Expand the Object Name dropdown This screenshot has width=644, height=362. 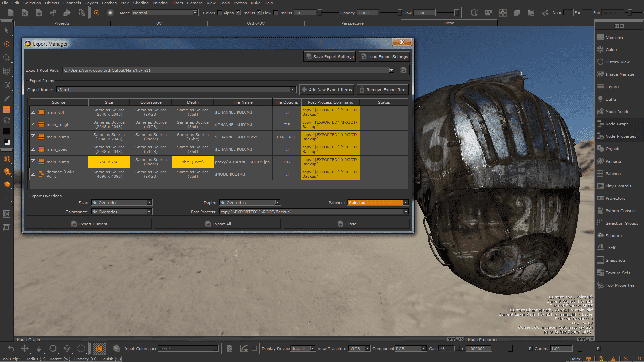click(x=293, y=90)
